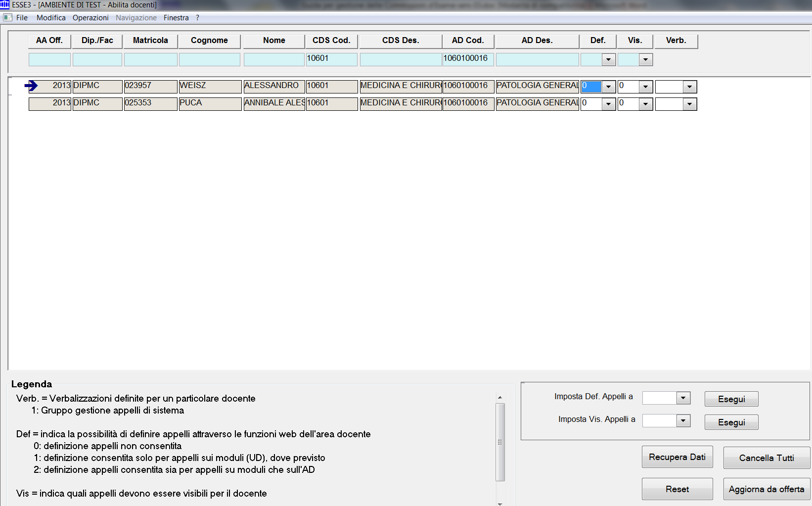The image size is (812, 506).
Task: Select matricola 025353 cell
Action: click(150, 104)
